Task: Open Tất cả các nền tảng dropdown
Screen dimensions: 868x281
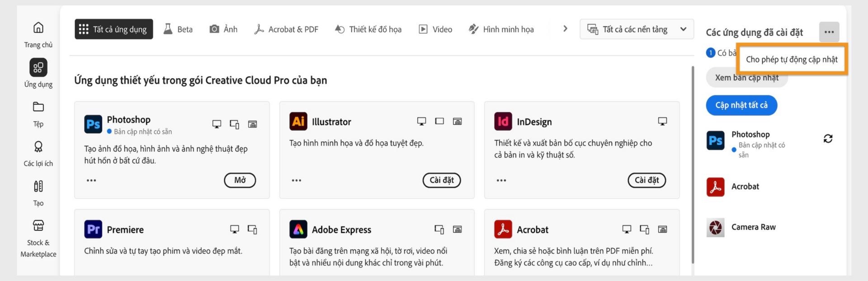Action: 637,29
